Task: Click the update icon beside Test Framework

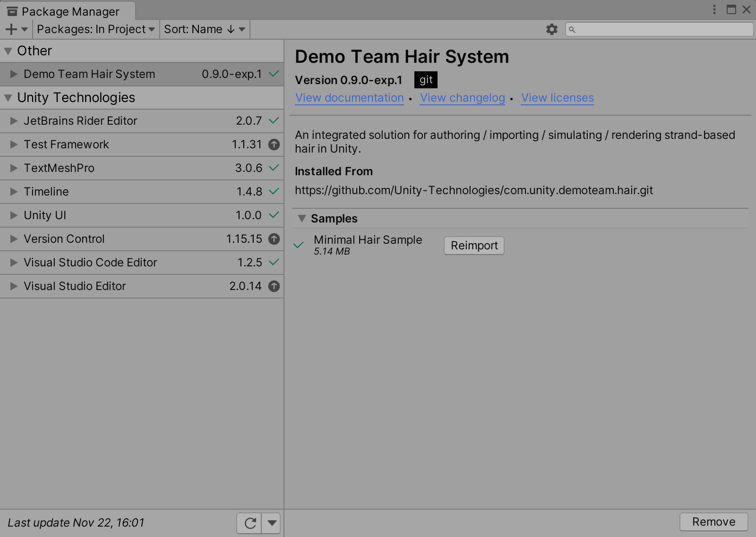Action: pyautogui.click(x=274, y=145)
